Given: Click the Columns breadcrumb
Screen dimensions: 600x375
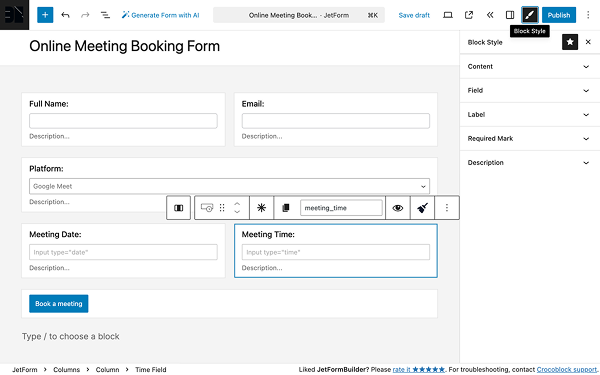Looking at the screenshot, I should pos(67,370).
